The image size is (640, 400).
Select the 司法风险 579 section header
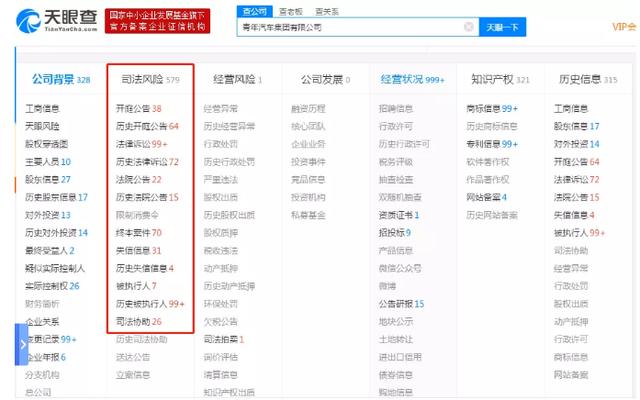pyautogui.click(x=150, y=79)
